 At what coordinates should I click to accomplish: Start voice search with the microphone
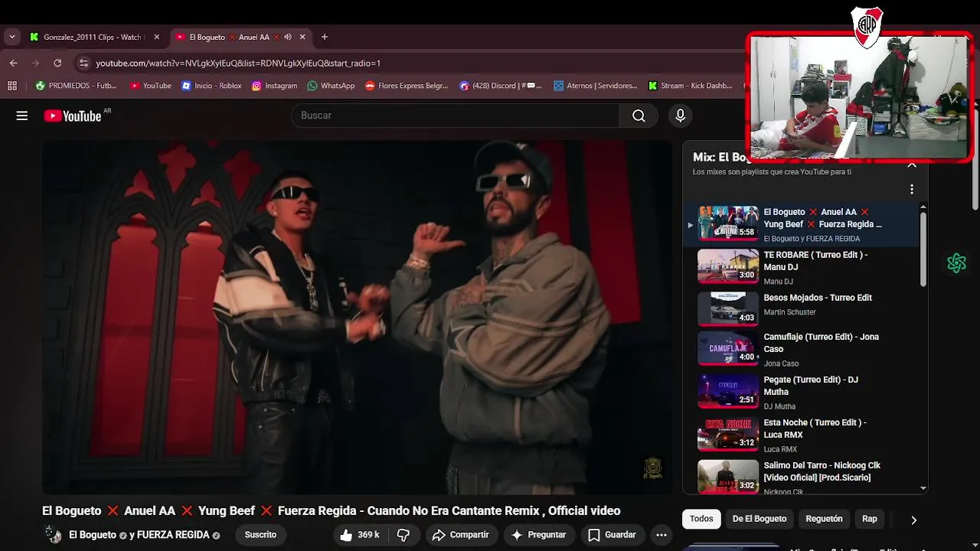coord(680,116)
